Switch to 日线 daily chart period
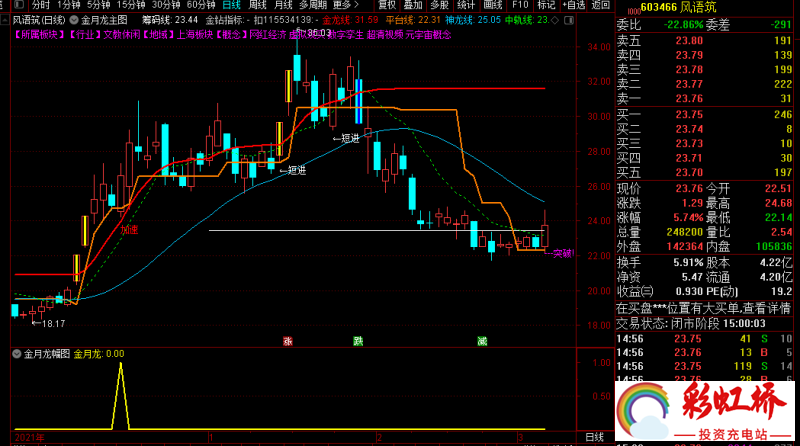The height and width of the screenshot is (446, 800). coord(227,5)
